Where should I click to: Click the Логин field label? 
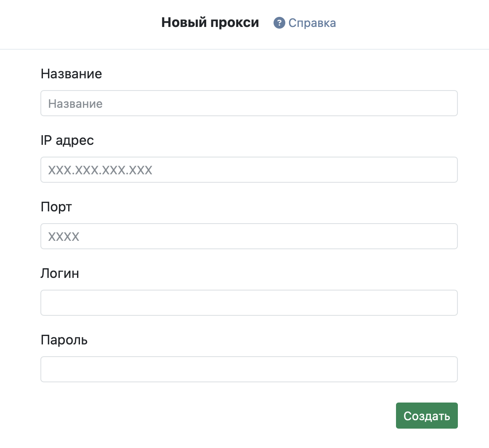60,274
